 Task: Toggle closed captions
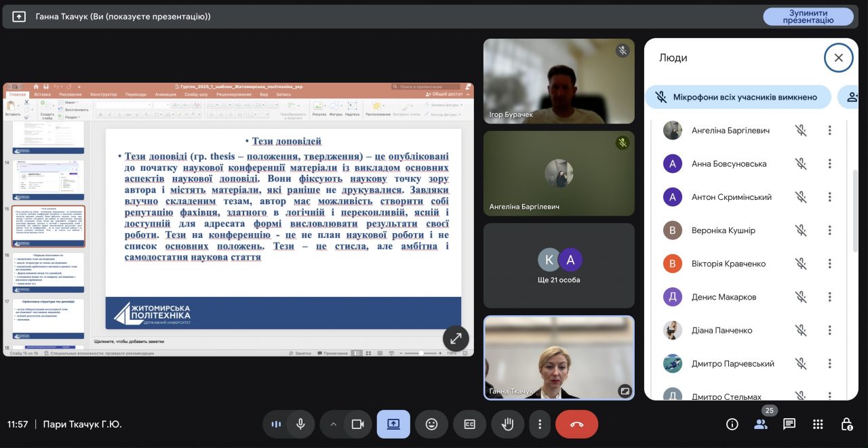pos(469,424)
